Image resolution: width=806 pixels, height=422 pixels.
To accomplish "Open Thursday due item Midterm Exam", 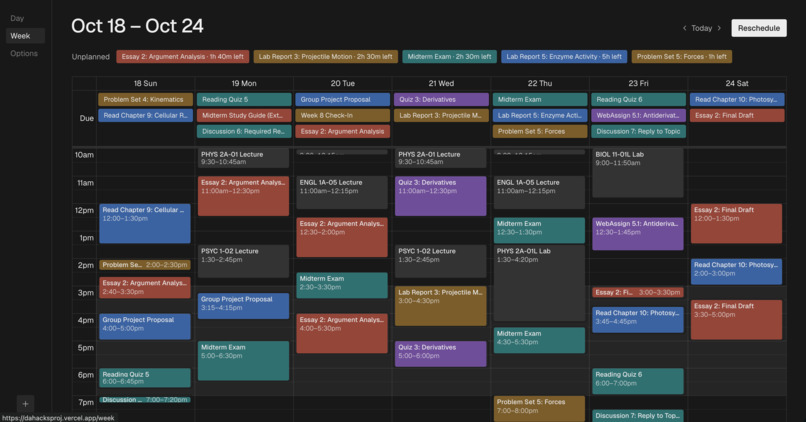I will pyautogui.click(x=540, y=99).
